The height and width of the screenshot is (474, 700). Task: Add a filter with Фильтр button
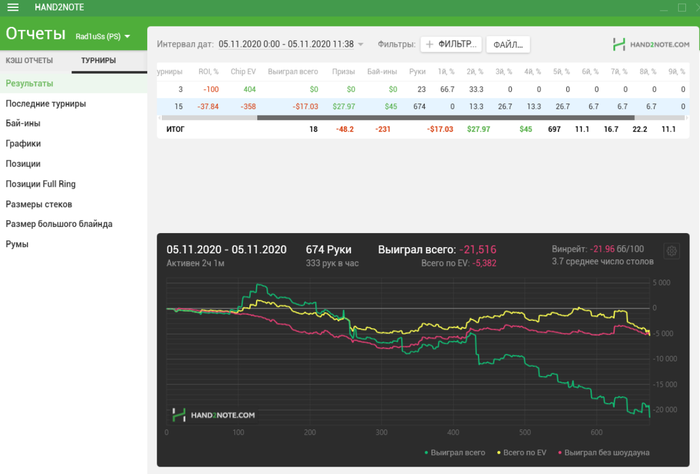[451, 44]
